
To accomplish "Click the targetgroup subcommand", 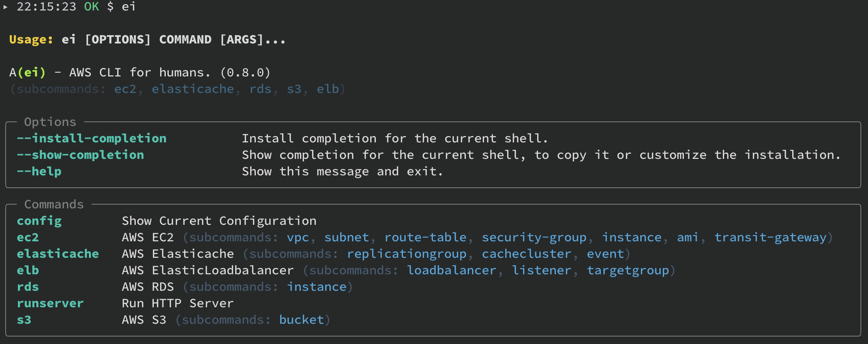I will (x=628, y=271).
